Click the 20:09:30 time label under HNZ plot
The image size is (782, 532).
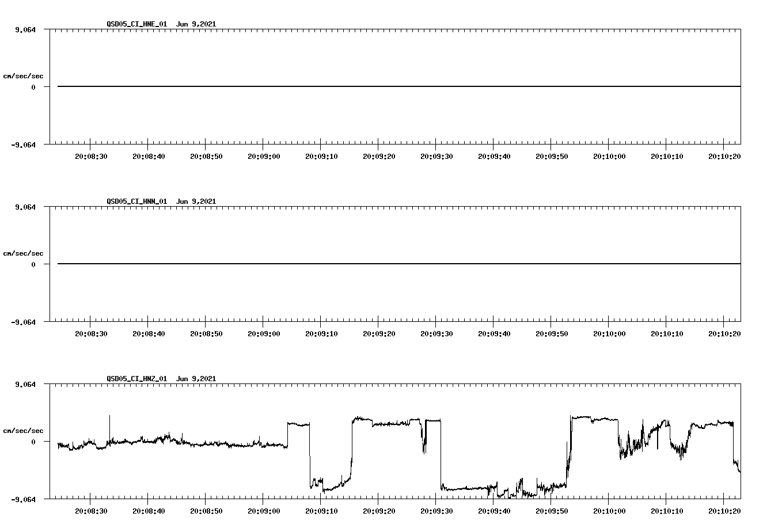pos(436,511)
